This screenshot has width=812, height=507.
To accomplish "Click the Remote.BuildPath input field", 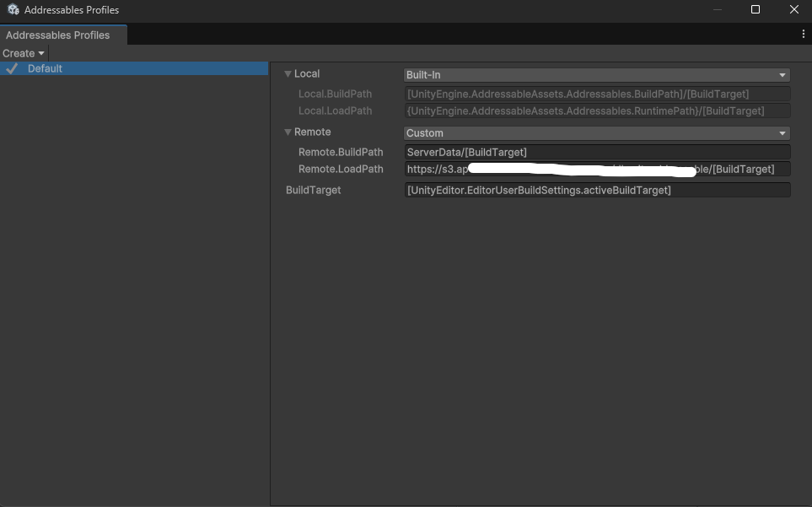I will click(x=596, y=151).
